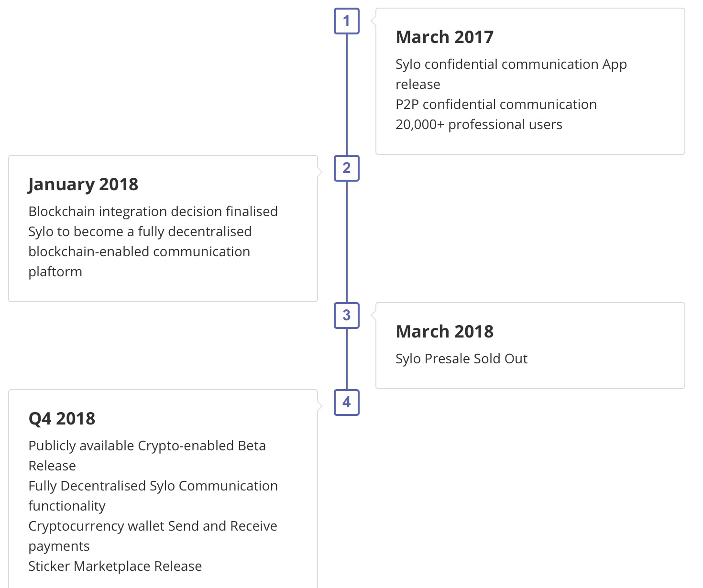This screenshot has height=588, width=703.
Task: Click the March 2018 heading
Action: (444, 332)
